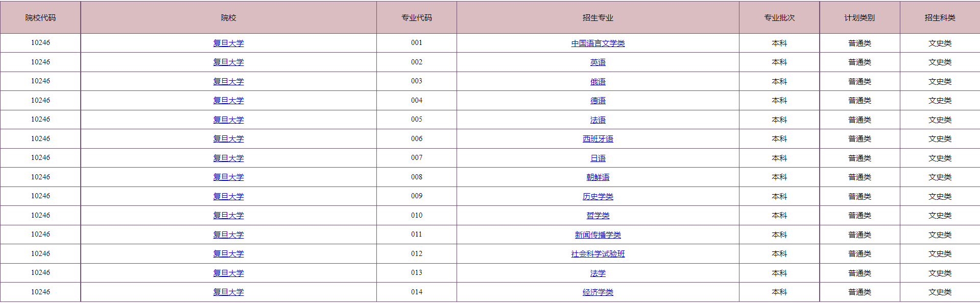Open 复旦大学 link in row 012
Viewport: 980px width, 303px height.
point(228,254)
